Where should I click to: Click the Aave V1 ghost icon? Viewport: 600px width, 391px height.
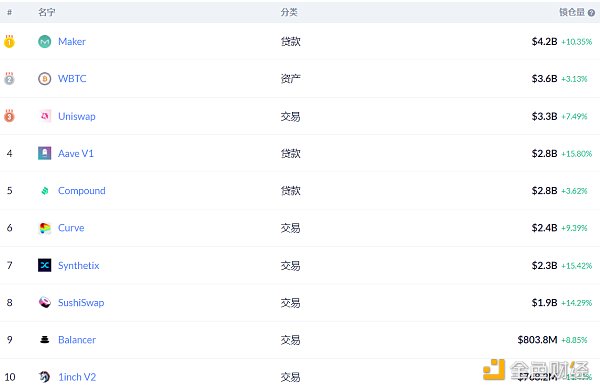[45, 153]
